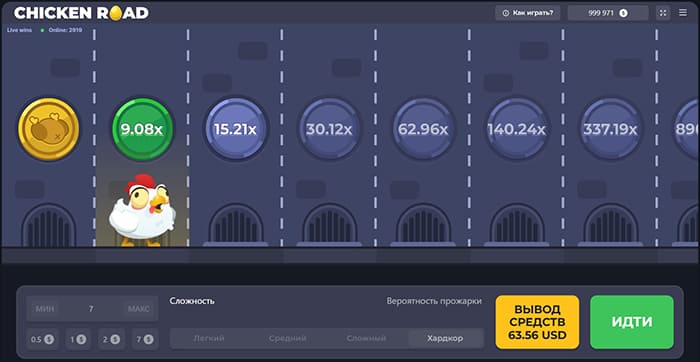Choose Средний difficulty
700x362 pixels.
[288, 338]
